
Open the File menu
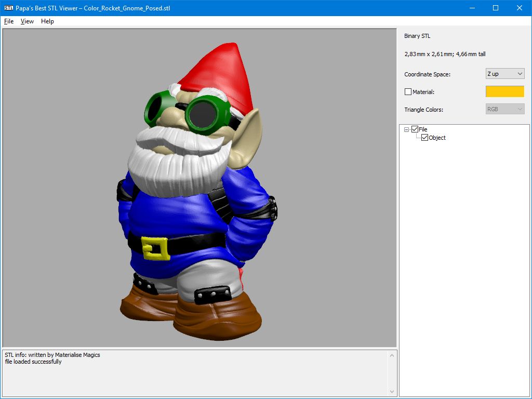coord(9,21)
